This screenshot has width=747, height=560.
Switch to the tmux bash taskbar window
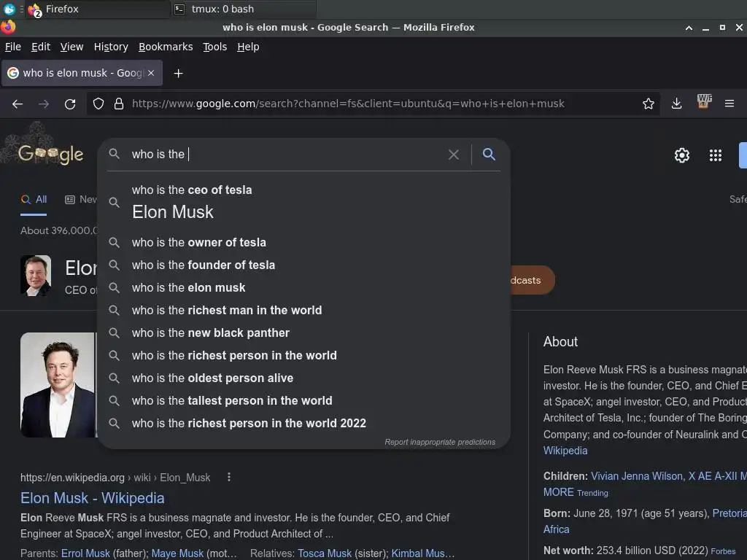[x=243, y=9]
